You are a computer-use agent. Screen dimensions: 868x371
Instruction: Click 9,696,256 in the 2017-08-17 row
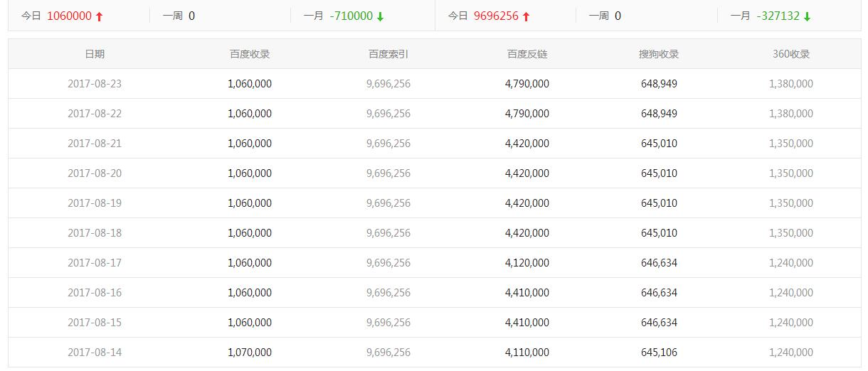(388, 263)
